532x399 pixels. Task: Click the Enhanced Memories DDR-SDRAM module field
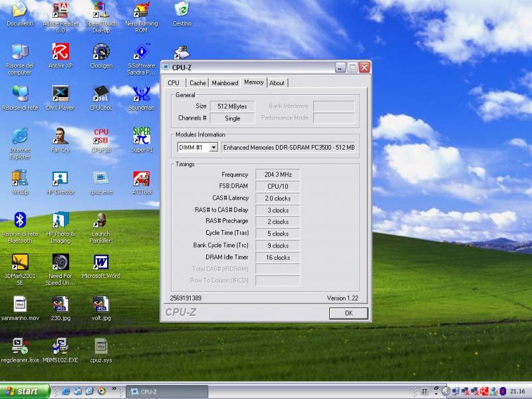(289, 148)
